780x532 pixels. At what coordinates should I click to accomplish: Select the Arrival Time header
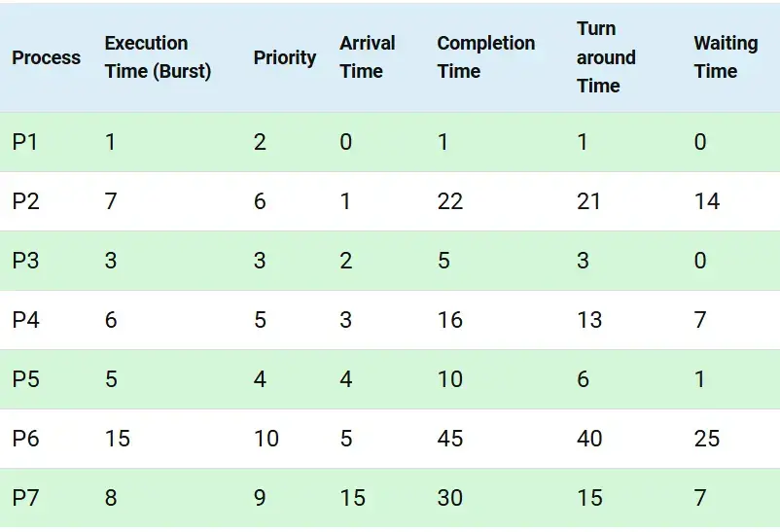point(367,57)
